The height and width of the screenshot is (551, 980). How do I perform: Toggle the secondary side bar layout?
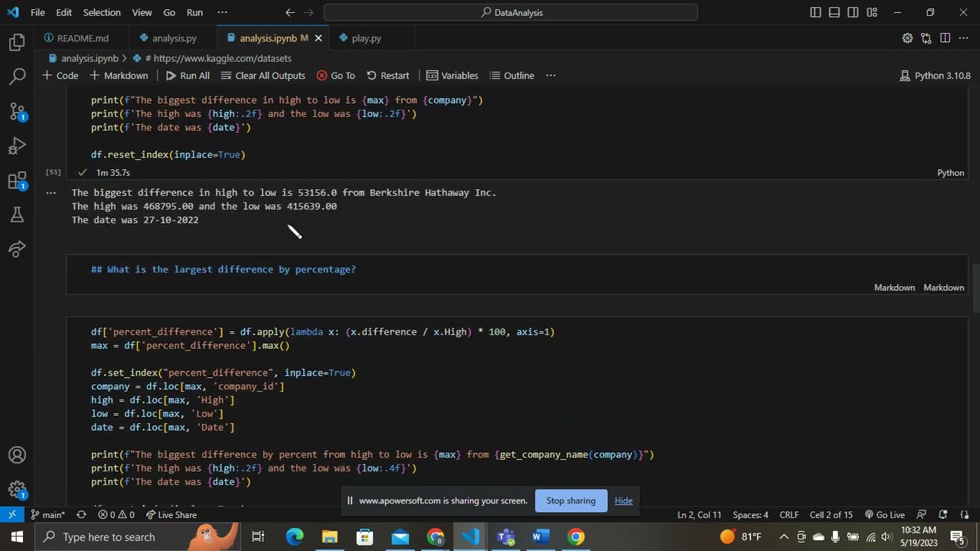(x=853, y=12)
